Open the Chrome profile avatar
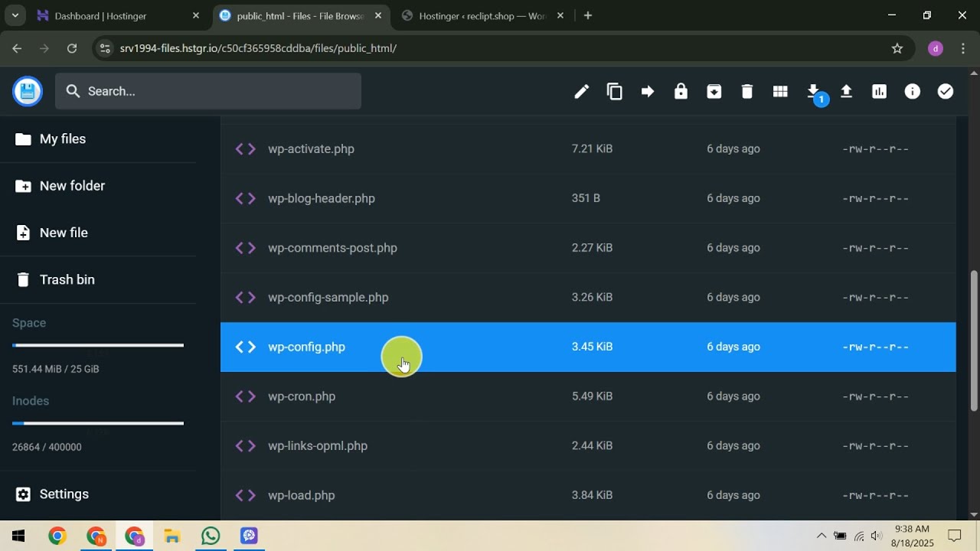This screenshot has height=551, width=980. [935, 48]
